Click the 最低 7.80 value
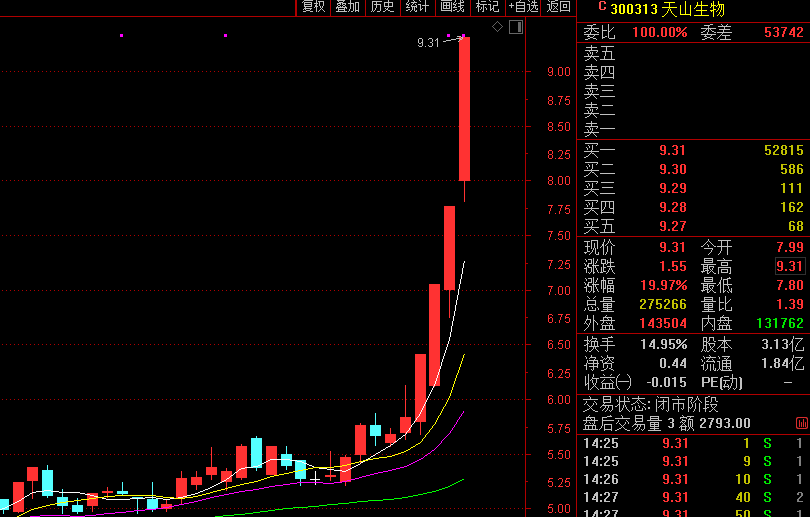The width and height of the screenshot is (810, 517). pos(790,285)
